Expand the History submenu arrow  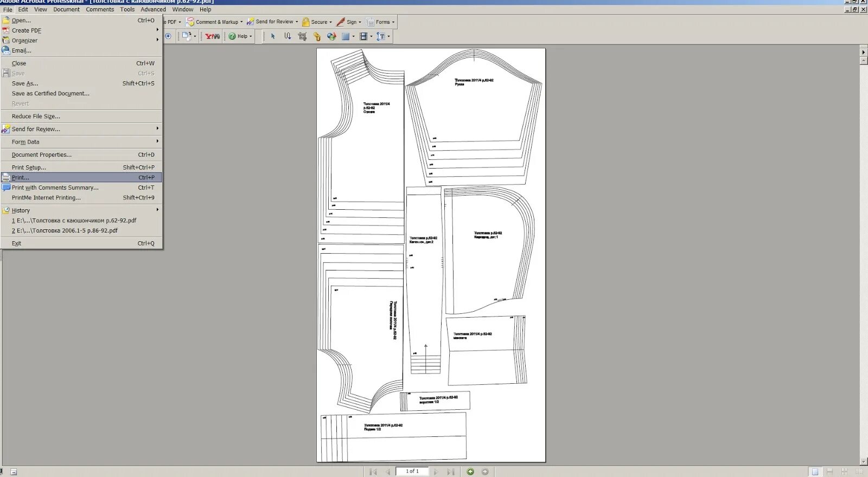(158, 209)
